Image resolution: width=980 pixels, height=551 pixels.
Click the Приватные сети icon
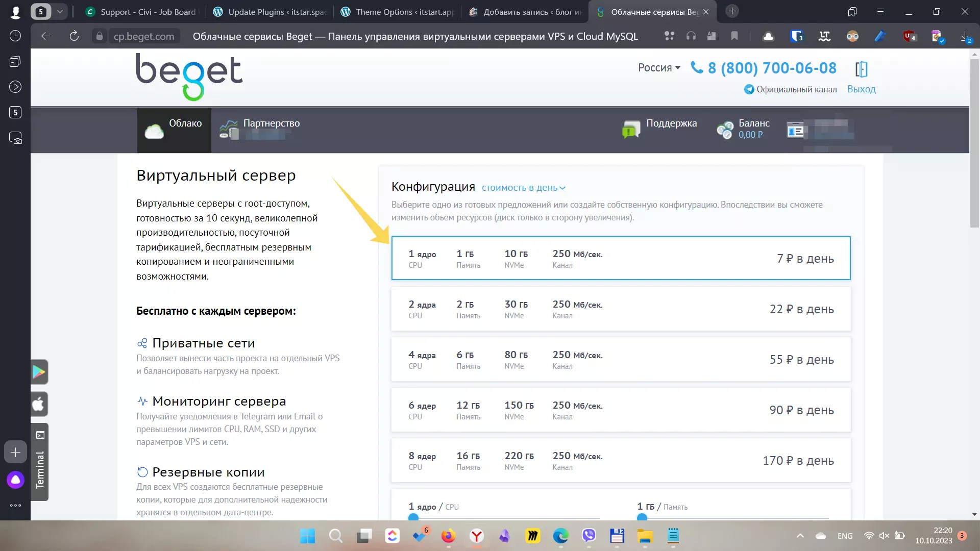pos(142,343)
